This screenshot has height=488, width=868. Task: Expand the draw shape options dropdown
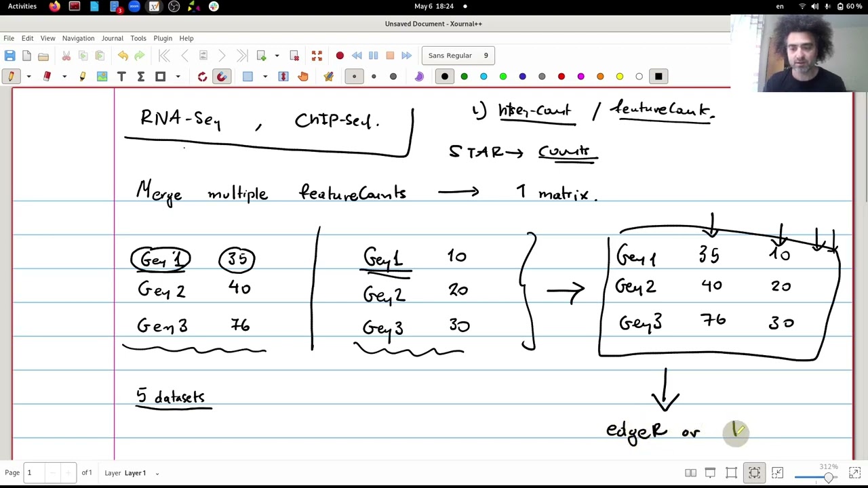click(x=178, y=77)
